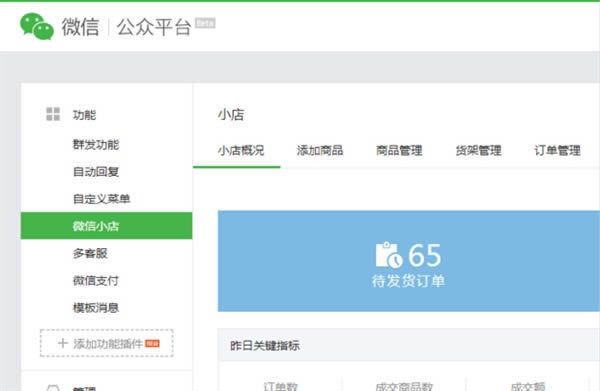Click the plus icon in 添加功能插件
Screen dimensions: 600x391
coord(63,343)
